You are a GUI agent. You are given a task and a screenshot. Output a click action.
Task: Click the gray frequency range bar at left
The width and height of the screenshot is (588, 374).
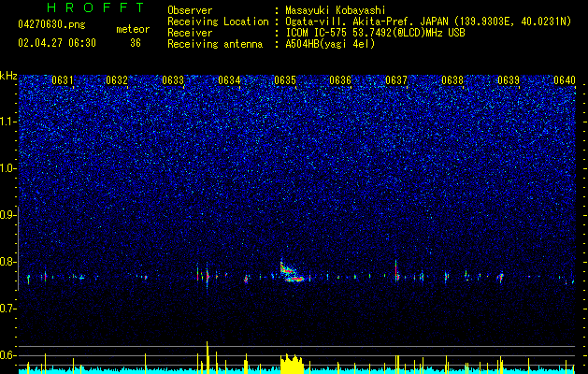[x=18, y=248]
